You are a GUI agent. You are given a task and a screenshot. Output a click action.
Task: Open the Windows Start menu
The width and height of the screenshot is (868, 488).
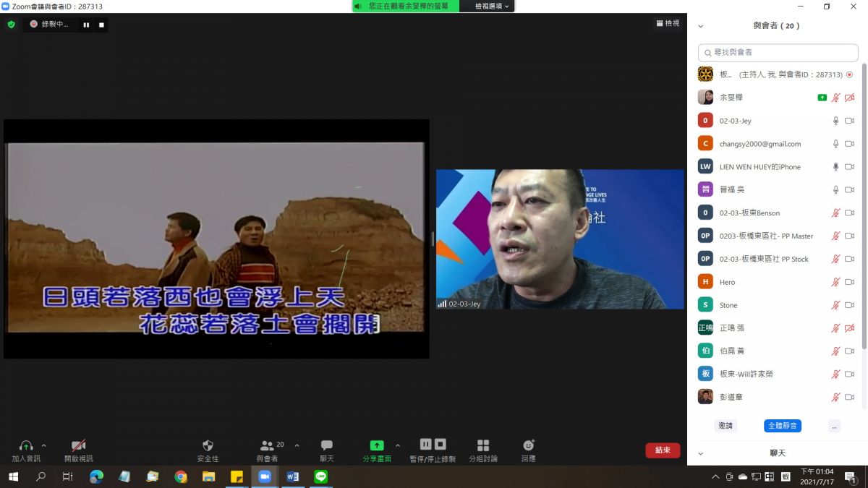pyautogui.click(x=13, y=476)
